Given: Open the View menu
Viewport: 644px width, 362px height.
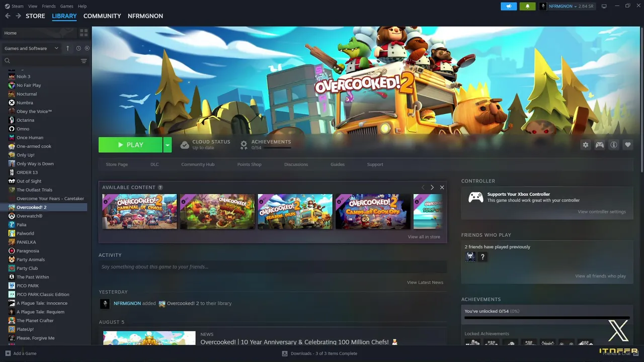Looking at the screenshot, I should pyautogui.click(x=33, y=6).
